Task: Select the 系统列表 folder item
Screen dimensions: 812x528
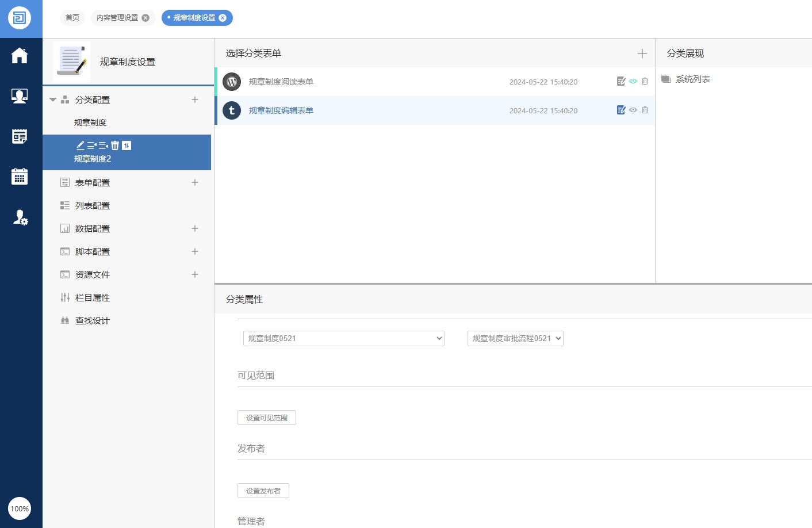Action: tap(692, 79)
